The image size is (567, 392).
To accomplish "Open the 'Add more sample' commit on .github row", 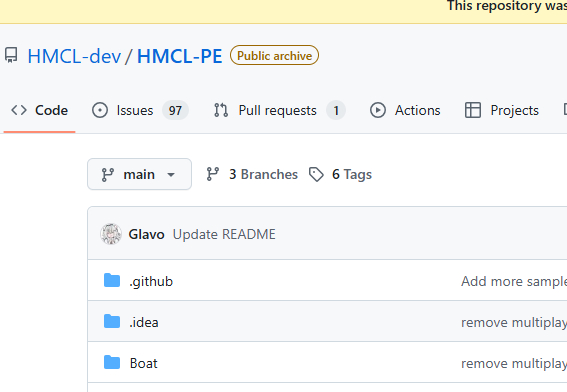I will tap(514, 281).
